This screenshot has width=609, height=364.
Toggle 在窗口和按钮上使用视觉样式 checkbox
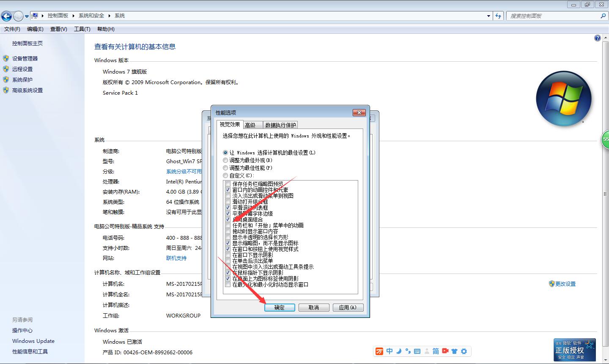point(228,249)
